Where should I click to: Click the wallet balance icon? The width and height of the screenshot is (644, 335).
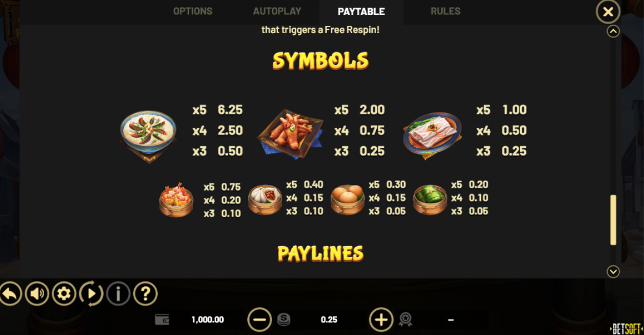pos(162,319)
